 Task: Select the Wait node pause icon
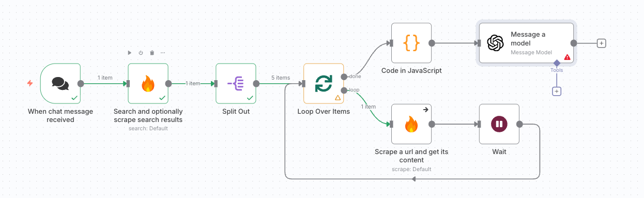[x=499, y=124]
